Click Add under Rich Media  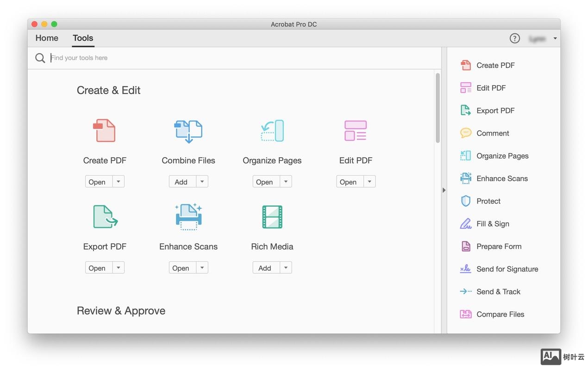[264, 267]
